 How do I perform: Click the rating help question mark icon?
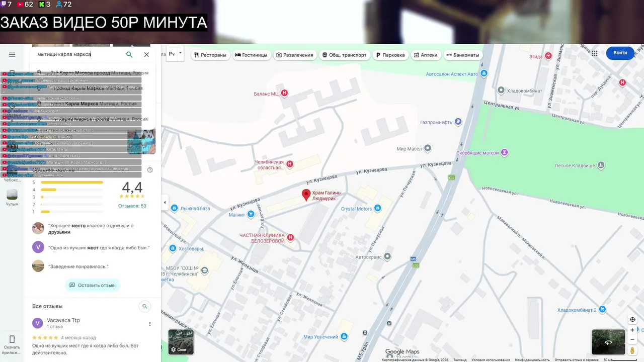click(x=149, y=170)
